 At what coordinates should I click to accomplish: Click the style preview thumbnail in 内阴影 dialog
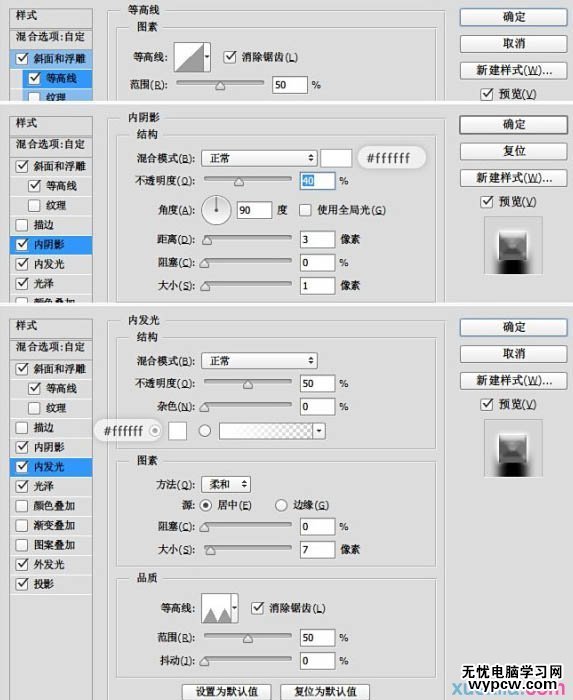(513, 245)
